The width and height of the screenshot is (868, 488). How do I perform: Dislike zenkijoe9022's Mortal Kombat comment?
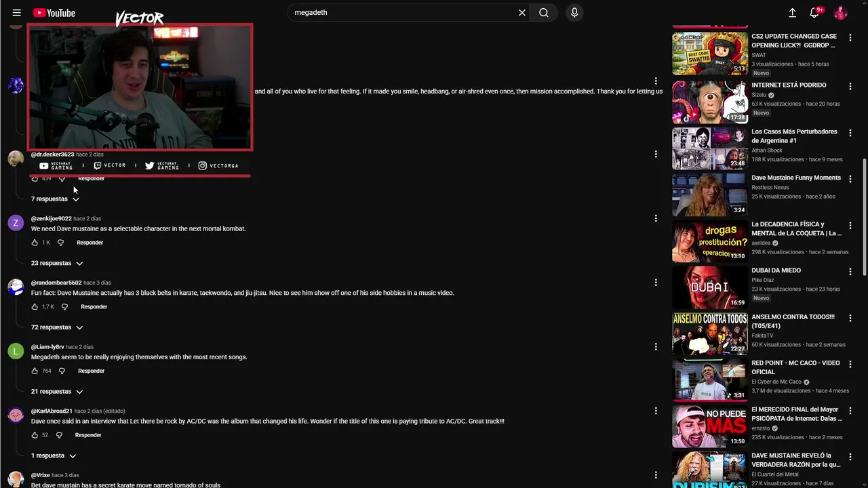click(x=60, y=243)
